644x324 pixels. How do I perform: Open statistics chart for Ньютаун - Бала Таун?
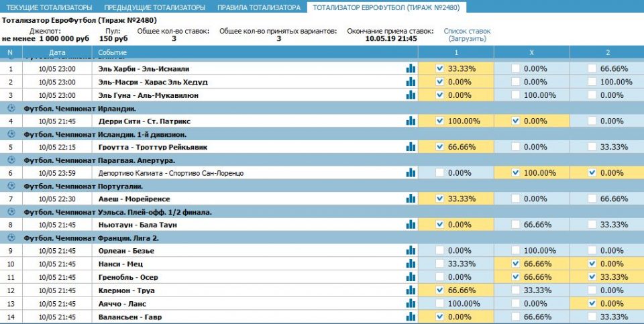410,225
